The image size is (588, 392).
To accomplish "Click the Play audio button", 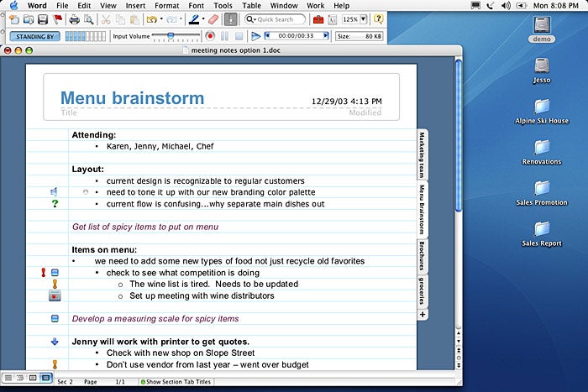I will pos(255,36).
